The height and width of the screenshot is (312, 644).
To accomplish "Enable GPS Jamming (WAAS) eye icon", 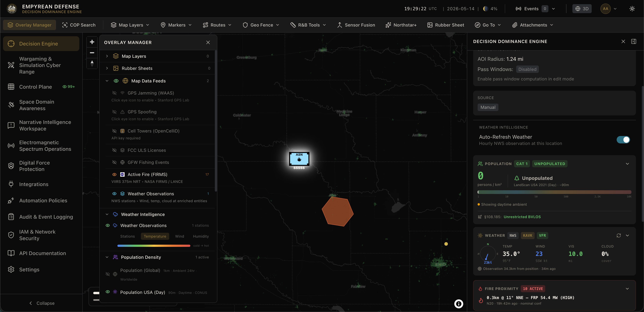I will (114, 93).
